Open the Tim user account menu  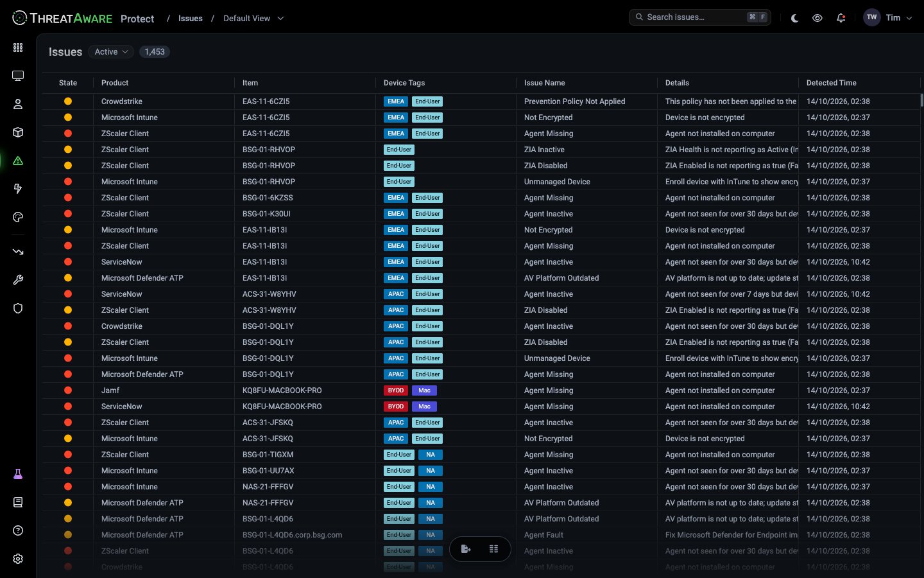point(888,18)
